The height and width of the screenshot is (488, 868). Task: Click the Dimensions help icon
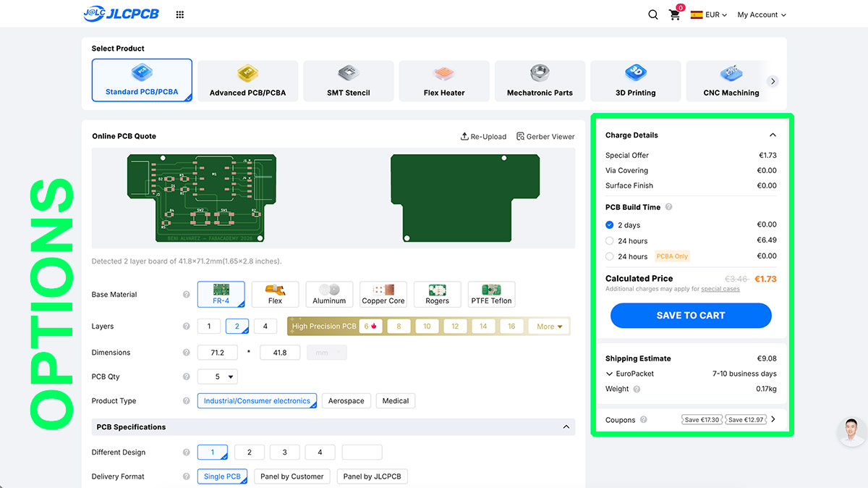tap(187, 353)
